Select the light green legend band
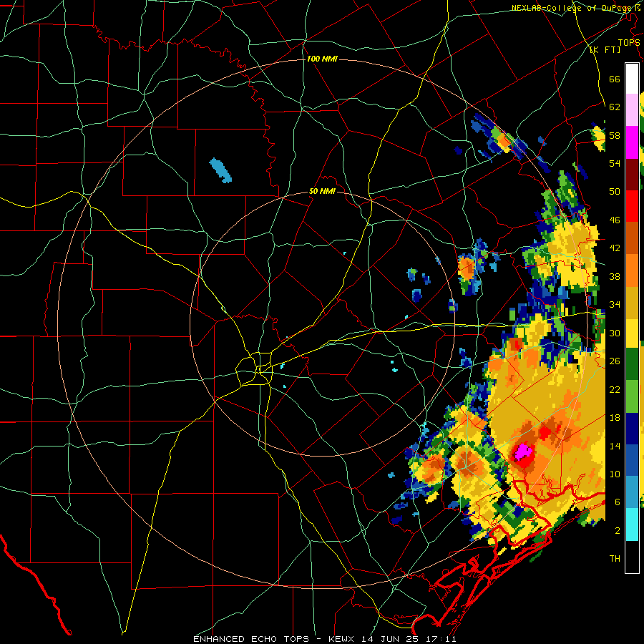The image size is (644, 644). coord(632,396)
